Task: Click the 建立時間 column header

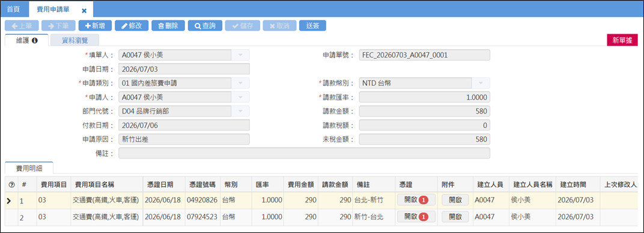Action: [577, 184]
